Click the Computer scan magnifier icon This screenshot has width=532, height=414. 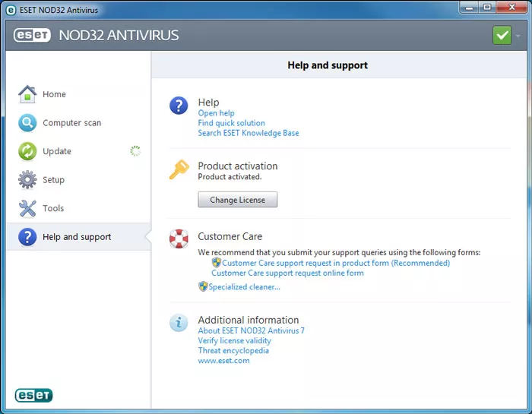pyautogui.click(x=27, y=123)
